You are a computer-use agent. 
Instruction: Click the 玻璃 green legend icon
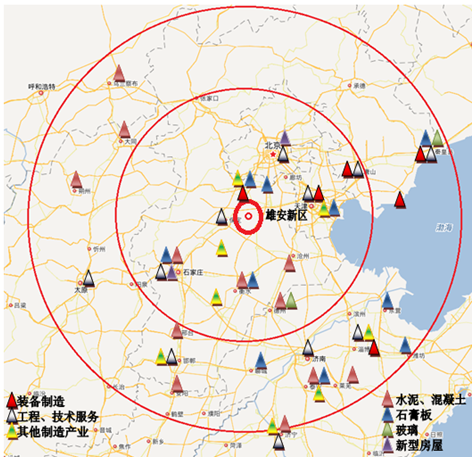tap(387, 430)
